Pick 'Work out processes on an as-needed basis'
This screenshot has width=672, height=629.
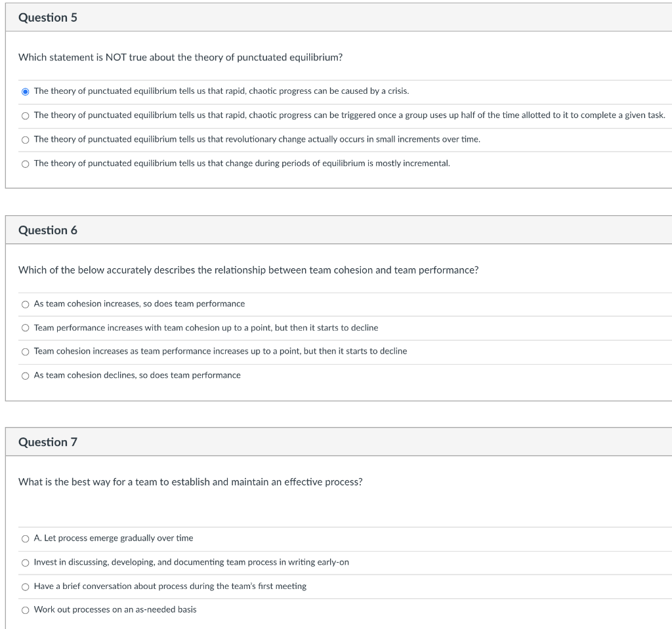(x=25, y=609)
